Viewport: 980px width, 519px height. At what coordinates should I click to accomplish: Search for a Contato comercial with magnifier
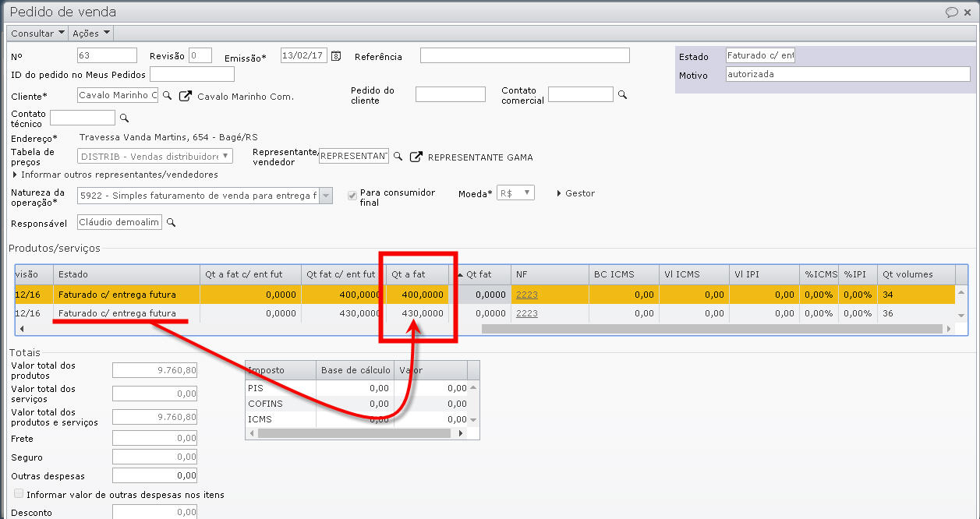click(x=622, y=94)
